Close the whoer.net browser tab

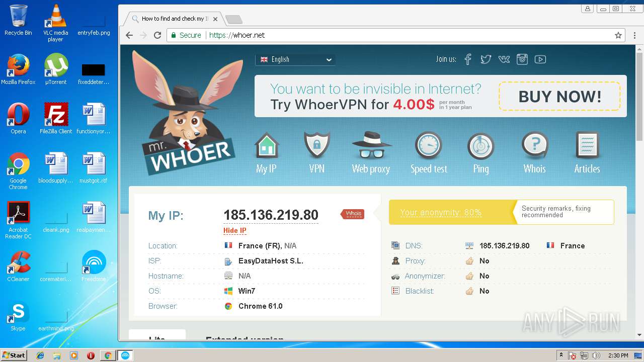point(215,19)
